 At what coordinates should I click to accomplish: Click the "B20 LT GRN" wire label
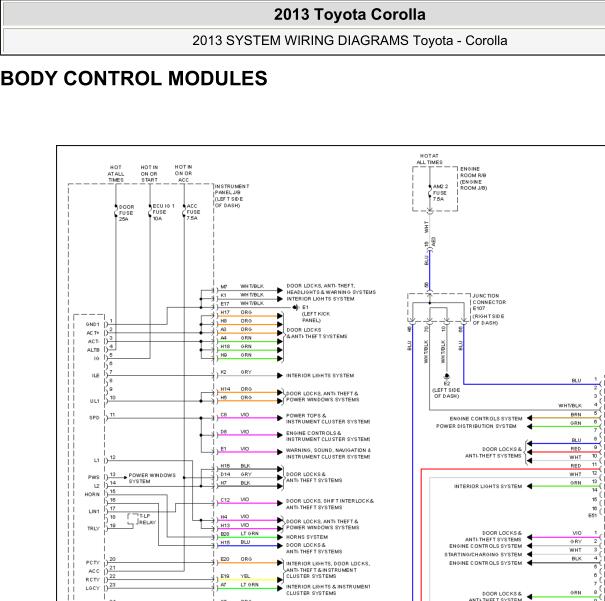tap(240, 533)
